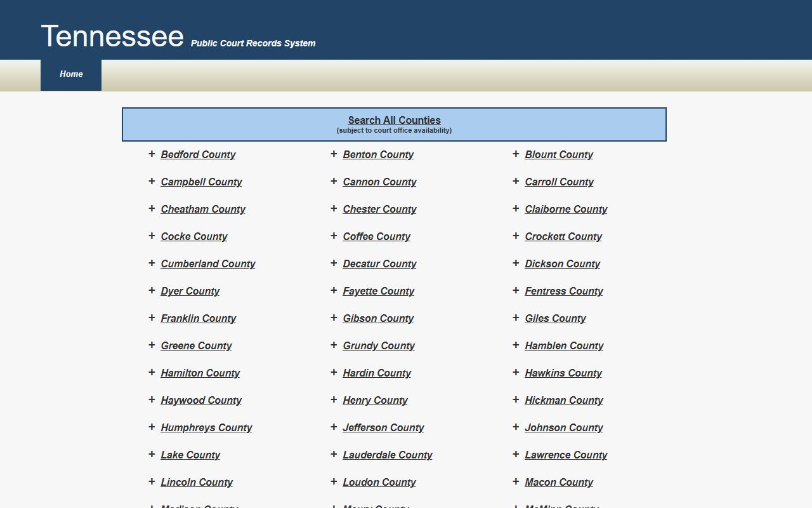Image resolution: width=812 pixels, height=508 pixels.
Task: Click the plus sign beside Blount County
Action: tap(516, 154)
